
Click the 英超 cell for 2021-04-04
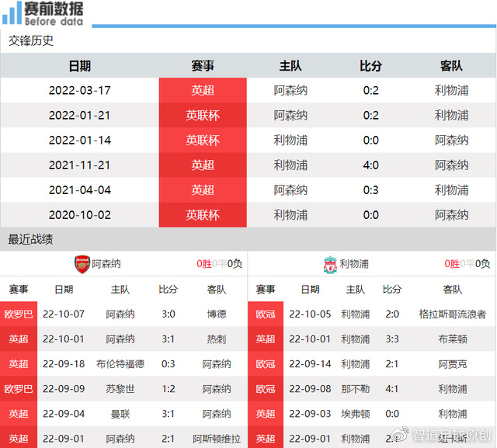pyautogui.click(x=203, y=190)
